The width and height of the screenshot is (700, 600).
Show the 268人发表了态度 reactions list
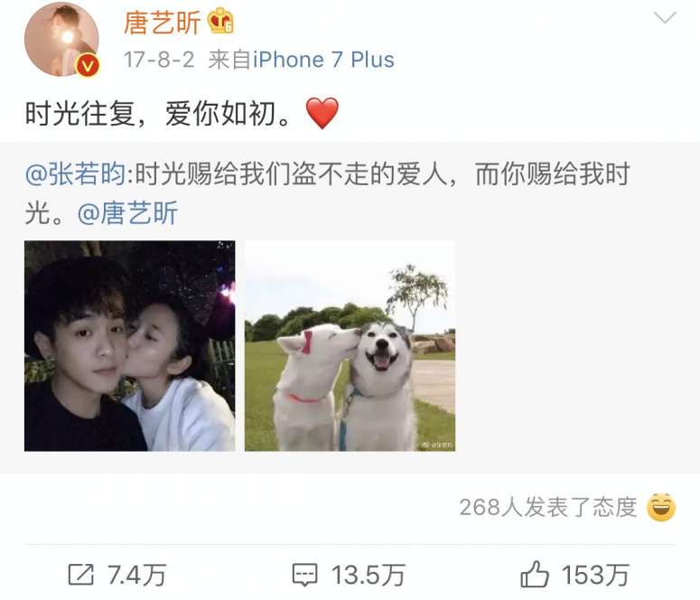pos(548,508)
